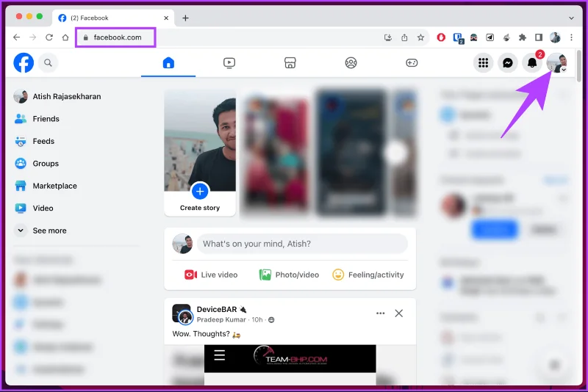The image size is (588, 392).
Task: Open the Chrome profile avatar
Action: click(x=555, y=37)
